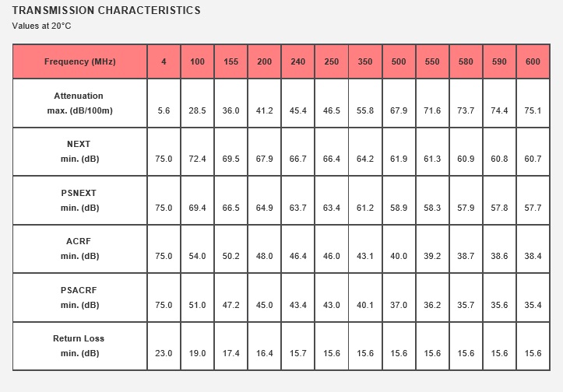
Task: Select the attenuation value 5.6 cell
Action: point(164,103)
